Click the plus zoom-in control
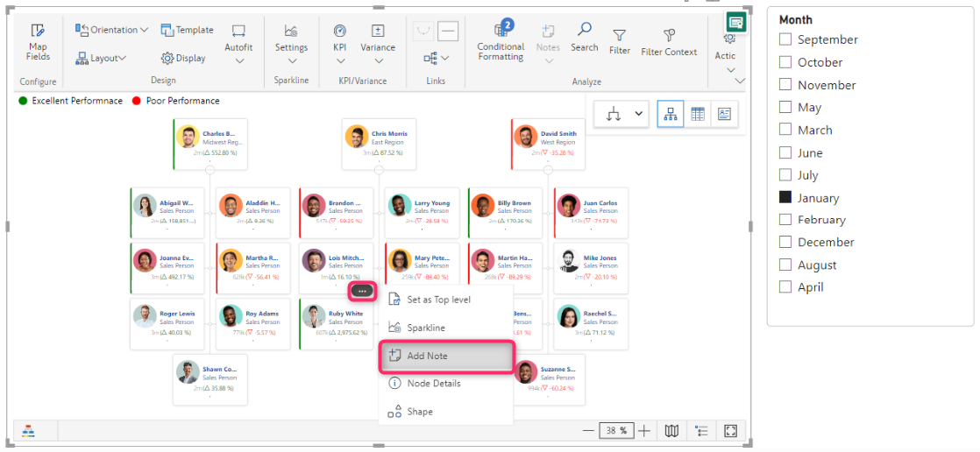 [644, 431]
